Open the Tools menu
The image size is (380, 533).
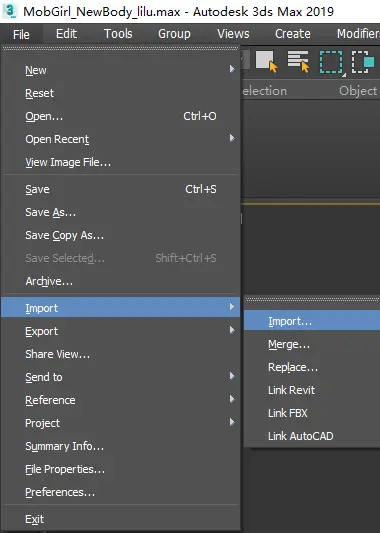pyautogui.click(x=118, y=34)
